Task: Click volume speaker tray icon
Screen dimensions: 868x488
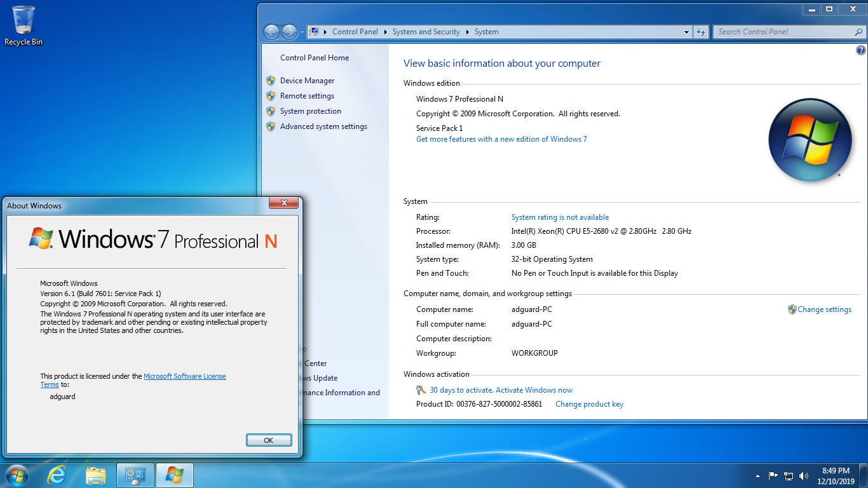Action: point(804,475)
